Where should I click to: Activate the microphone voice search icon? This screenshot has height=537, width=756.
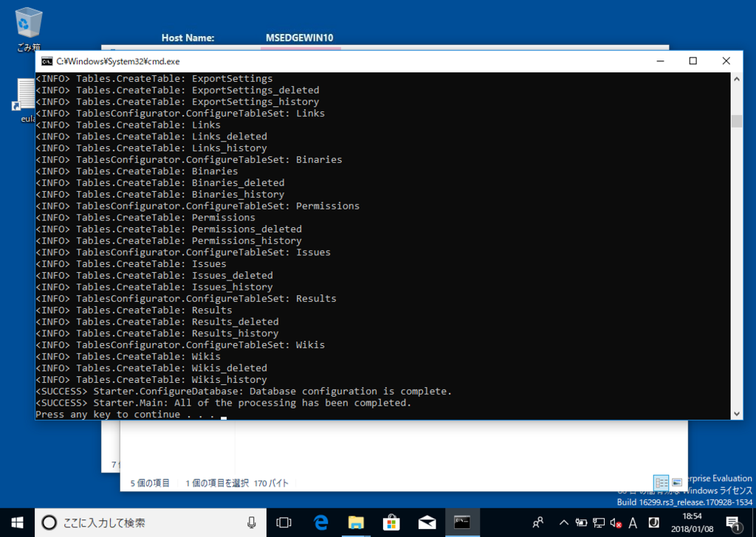251,522
